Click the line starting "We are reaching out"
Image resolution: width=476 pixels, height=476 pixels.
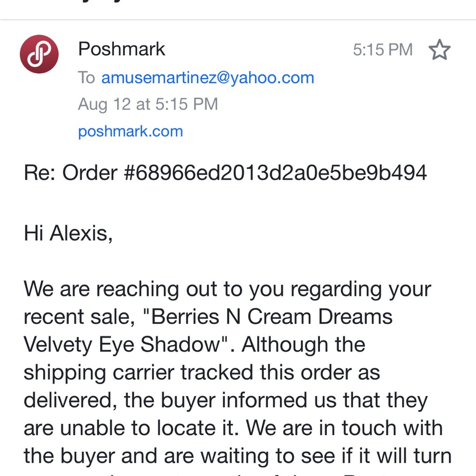(x=227, y=289)
